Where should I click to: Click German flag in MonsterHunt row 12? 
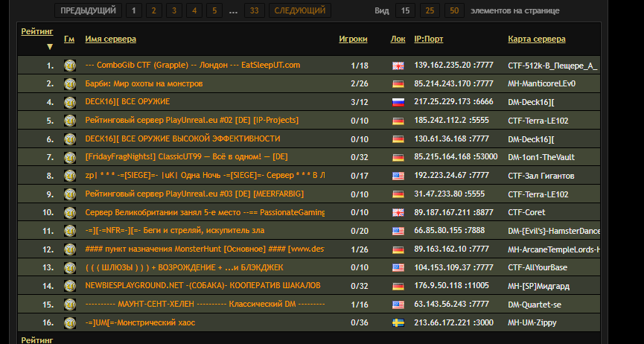pyautogui.click(x=398, y=249)
